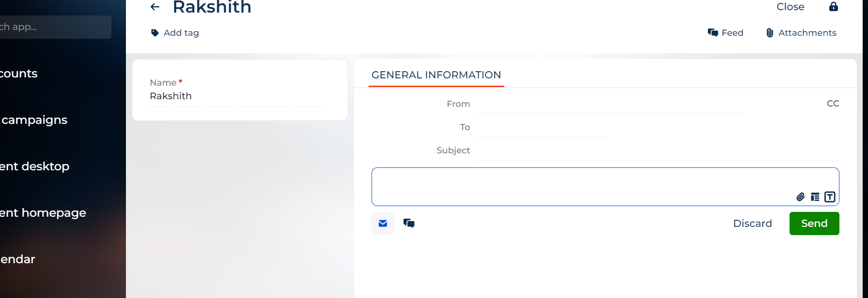Click the template list icon in message box

pos(815,197)
